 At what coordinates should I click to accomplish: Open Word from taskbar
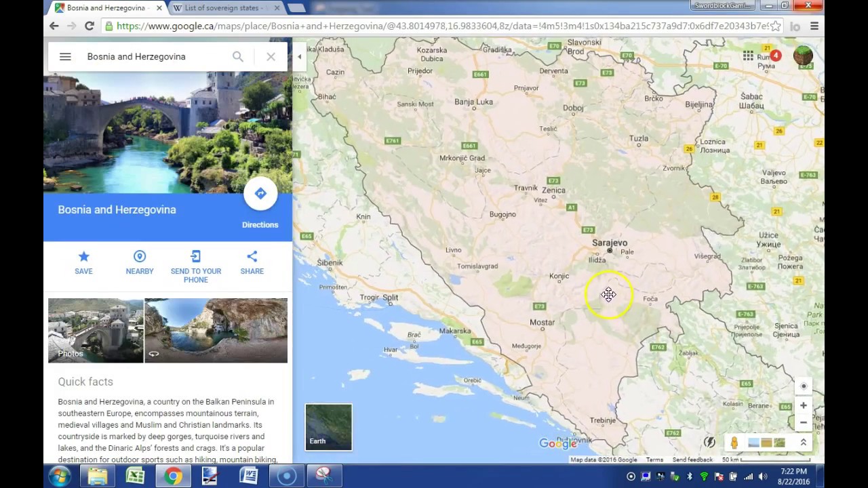click(248, 476)
